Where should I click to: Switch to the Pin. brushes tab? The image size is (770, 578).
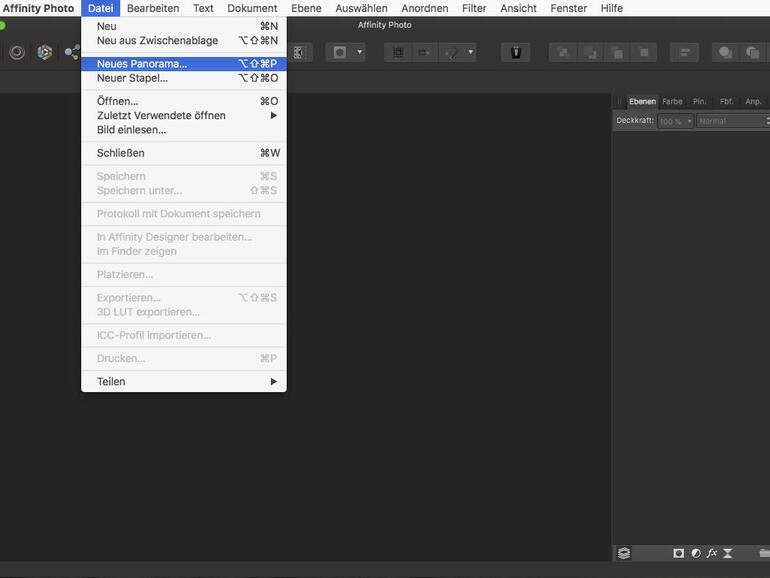(699, 102)
